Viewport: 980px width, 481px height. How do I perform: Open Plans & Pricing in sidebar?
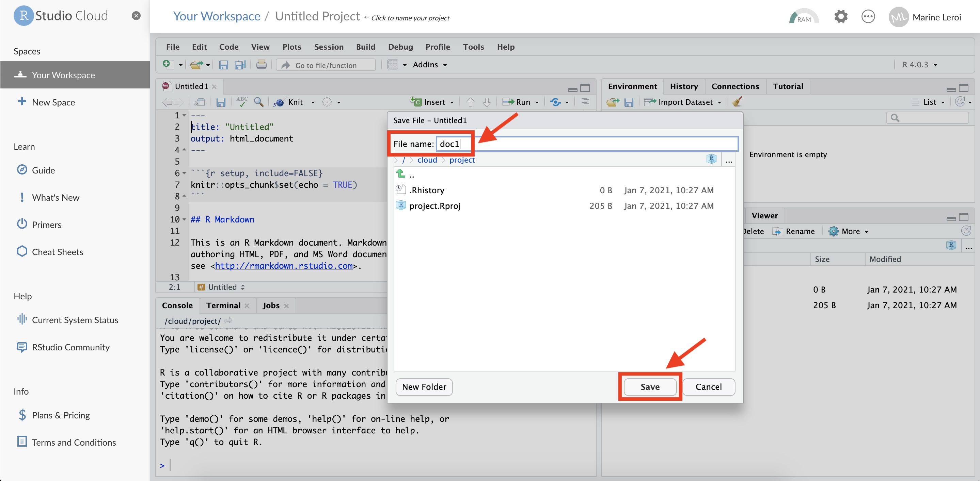[x=53, y=415]
